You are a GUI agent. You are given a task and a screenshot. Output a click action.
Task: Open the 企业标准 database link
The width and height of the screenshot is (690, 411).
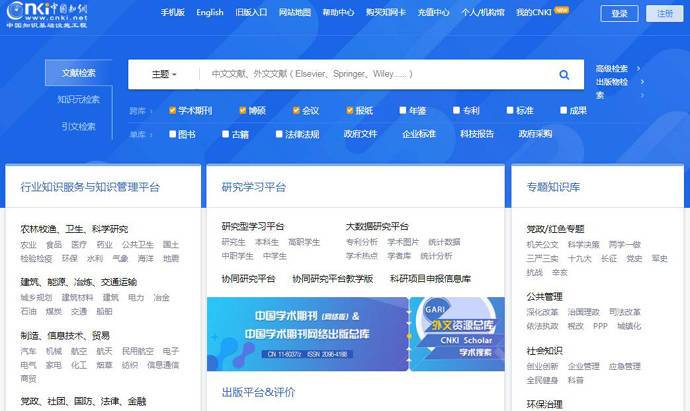point(419,134)
